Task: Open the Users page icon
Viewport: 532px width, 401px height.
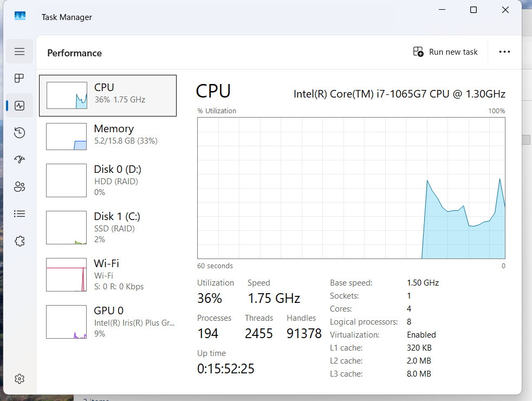Action: tap(20, 186)
